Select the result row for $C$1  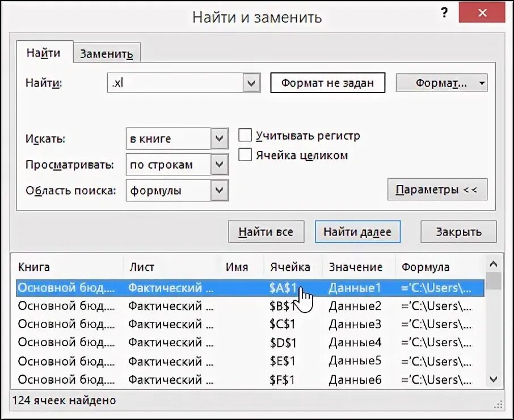point(250,324)
